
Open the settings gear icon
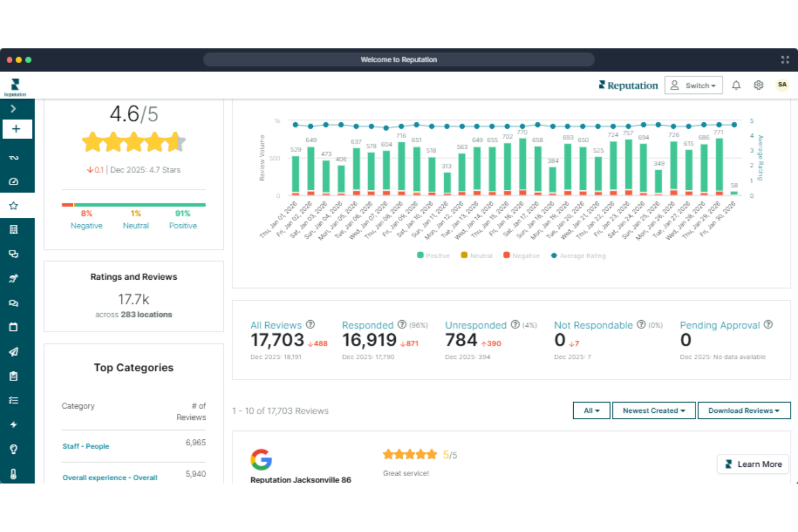click(758, 85)
